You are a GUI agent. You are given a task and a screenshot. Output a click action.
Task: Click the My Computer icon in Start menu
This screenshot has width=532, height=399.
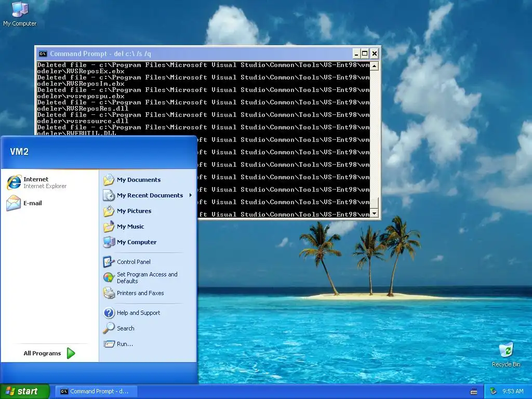click(109, 242)
